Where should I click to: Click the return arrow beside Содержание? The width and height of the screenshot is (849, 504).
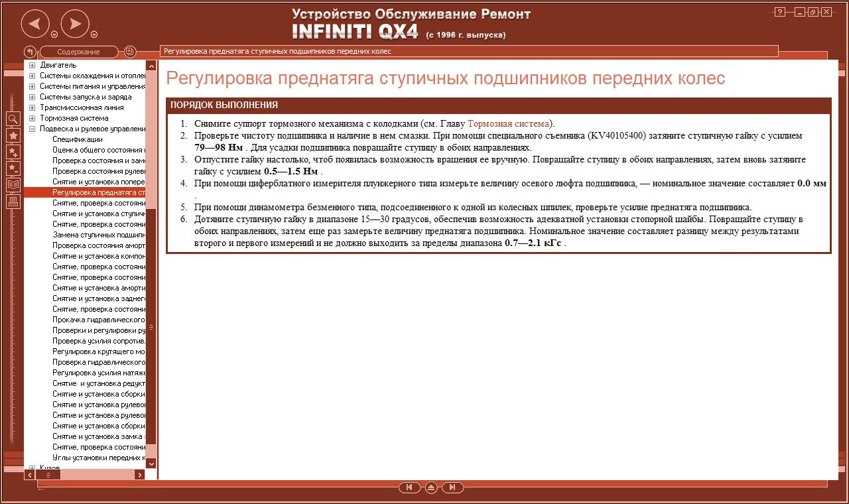point(30,52)
